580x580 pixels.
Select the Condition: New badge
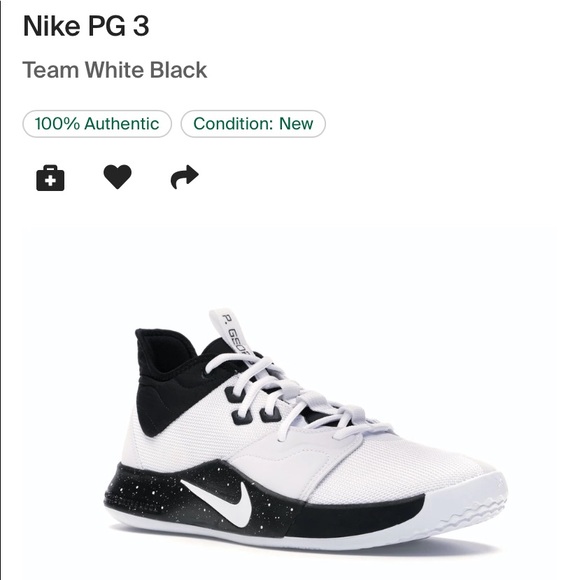(253, 124)
